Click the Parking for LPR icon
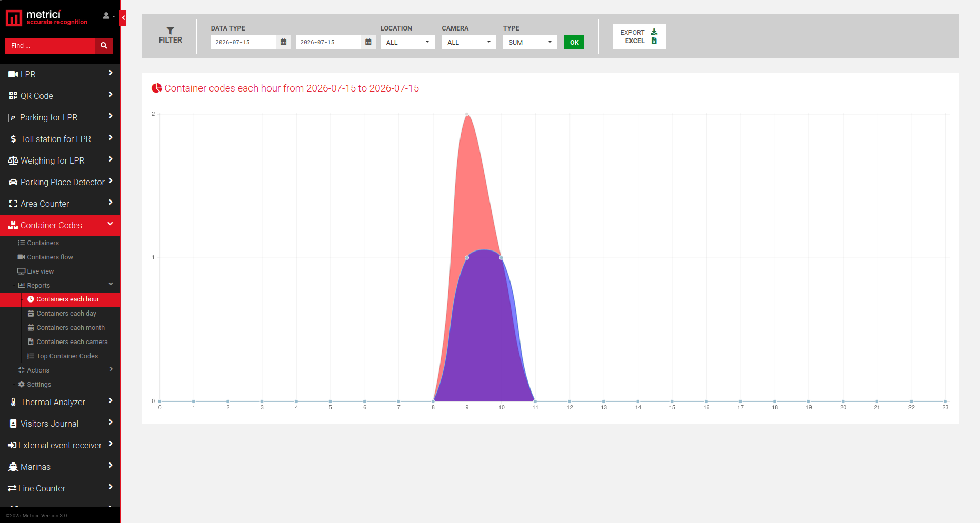980x523 pixels. coord(13,118)
